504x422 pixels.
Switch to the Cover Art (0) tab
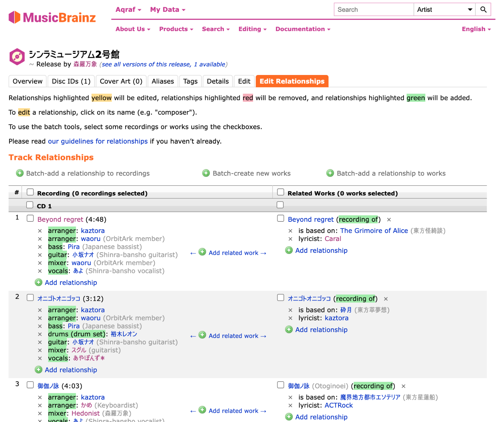point(121,81)
